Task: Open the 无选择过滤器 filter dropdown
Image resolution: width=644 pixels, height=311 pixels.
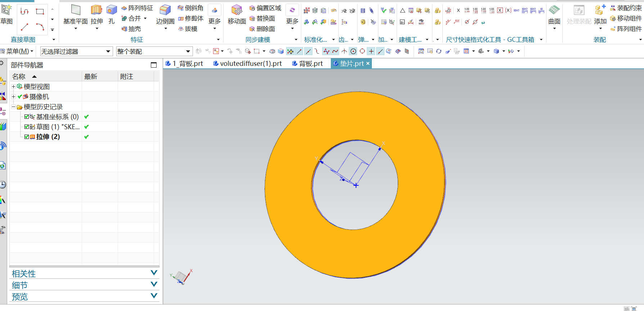Action: point(76,51)
